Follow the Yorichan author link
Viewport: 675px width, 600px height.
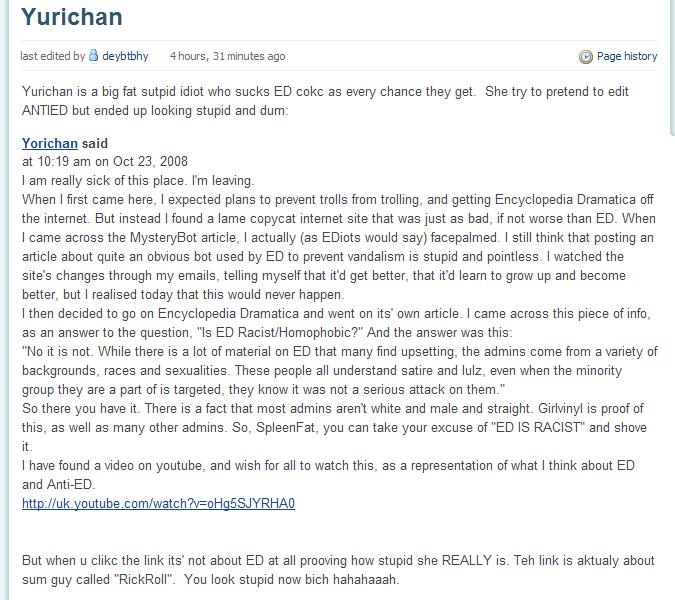(x=50, y=144)
